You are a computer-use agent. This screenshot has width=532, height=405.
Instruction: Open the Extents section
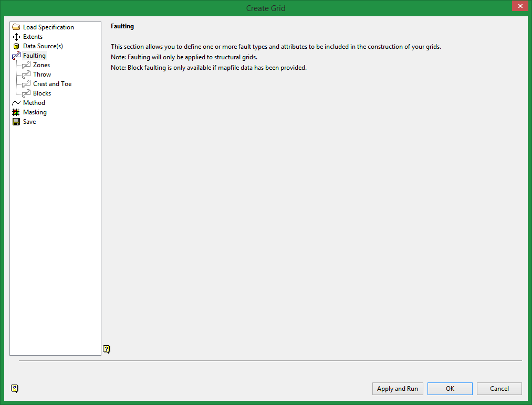33,37
